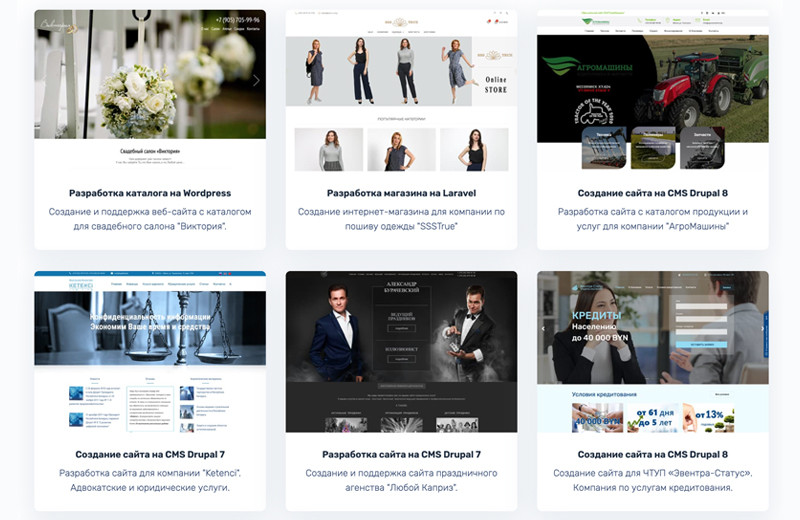The image size is (800, 520).
Task: Click description about свадебного салона Виктория
Action: point(150,219)
